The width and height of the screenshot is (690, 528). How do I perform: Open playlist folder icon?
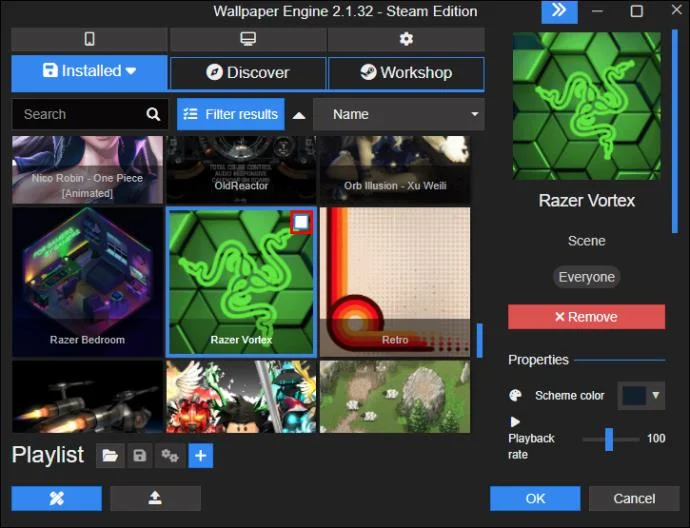tap(110, 455)
